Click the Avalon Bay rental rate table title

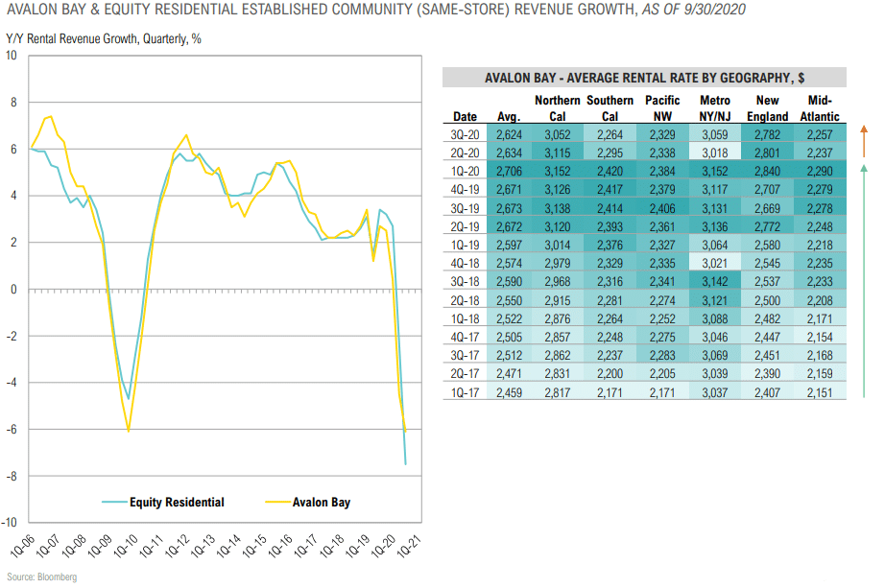(645, 78)
